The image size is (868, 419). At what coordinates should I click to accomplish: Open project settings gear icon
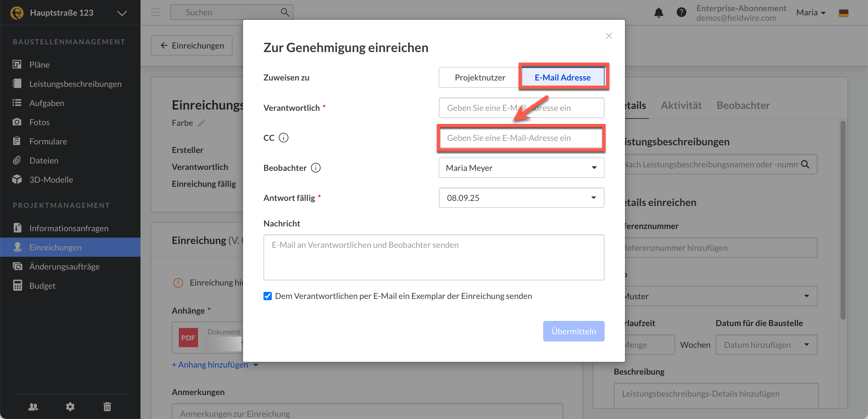point(70,407)
